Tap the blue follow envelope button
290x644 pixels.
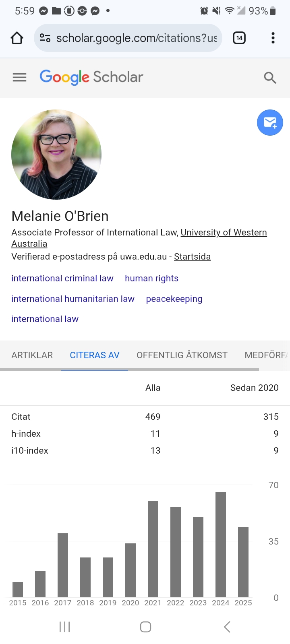[270, 122]
